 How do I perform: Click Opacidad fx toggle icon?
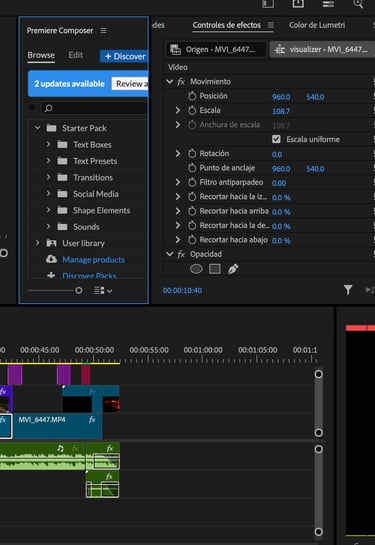pyautogui.click(x=181, y=254)
